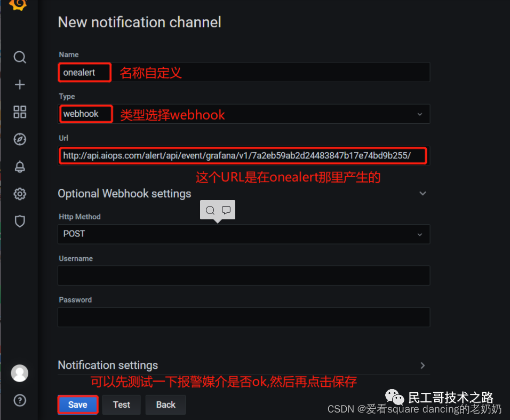This screenshot has width=510, height=420.
Task: Focus the Username input field
Action: pos(244,275)
